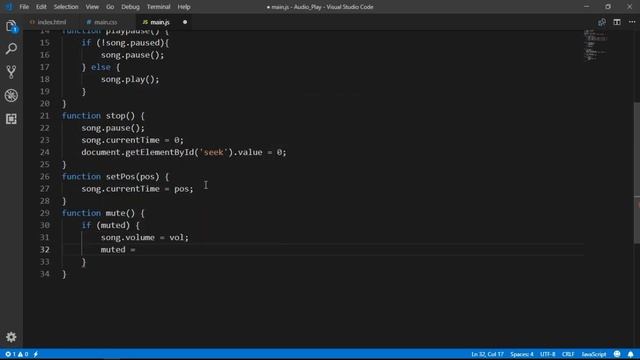The width and height of the screenshot is (640, 360).
Task: Open the Source Control view
Action: 11,72
